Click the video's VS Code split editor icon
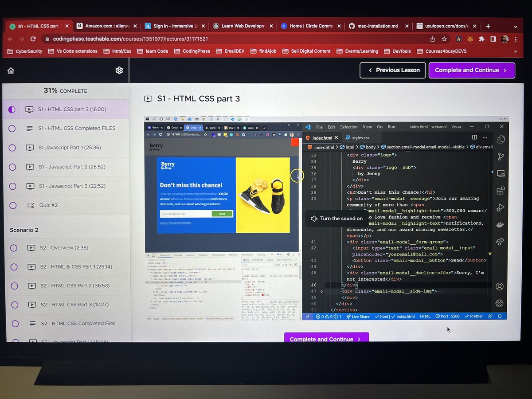Viewport: 532px width, 399px height. click(474, 137)
